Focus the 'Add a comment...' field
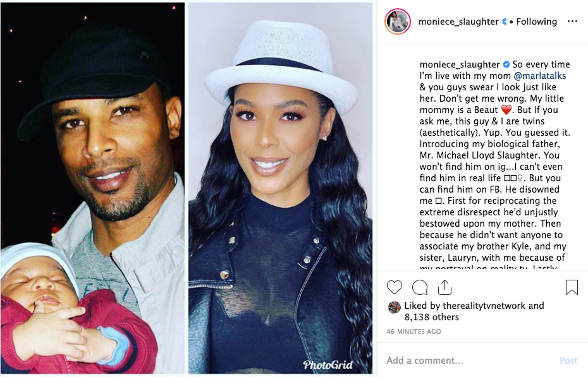This screenshot has width=588, height=377. [469, 360]
